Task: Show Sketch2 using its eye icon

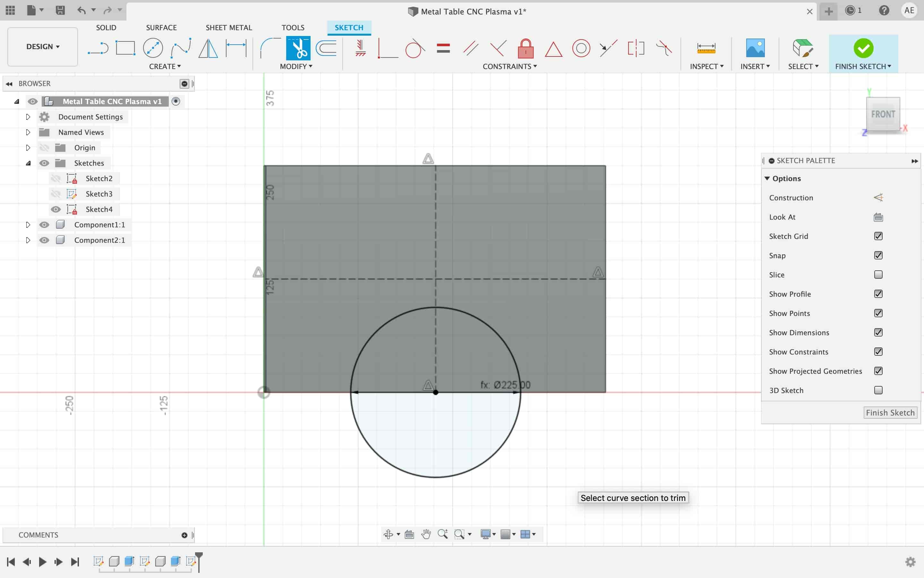Action: pyautogui.click(x=56, y=179)
